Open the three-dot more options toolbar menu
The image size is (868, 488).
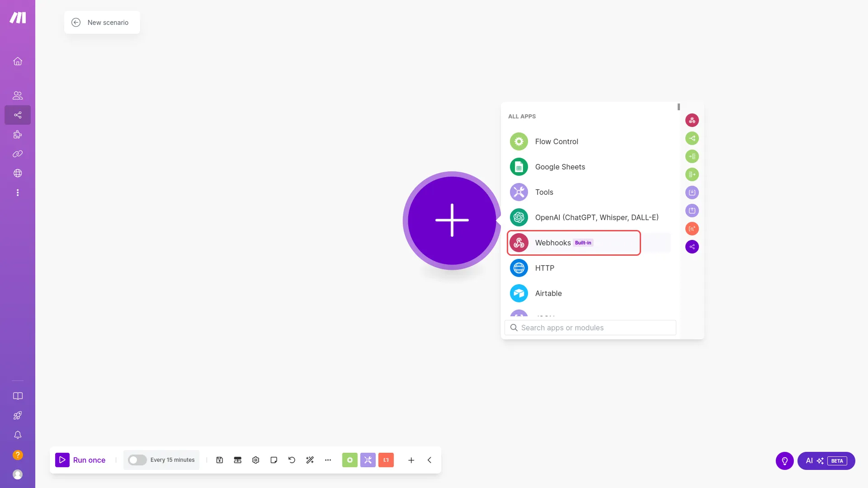tap(328, 460)
